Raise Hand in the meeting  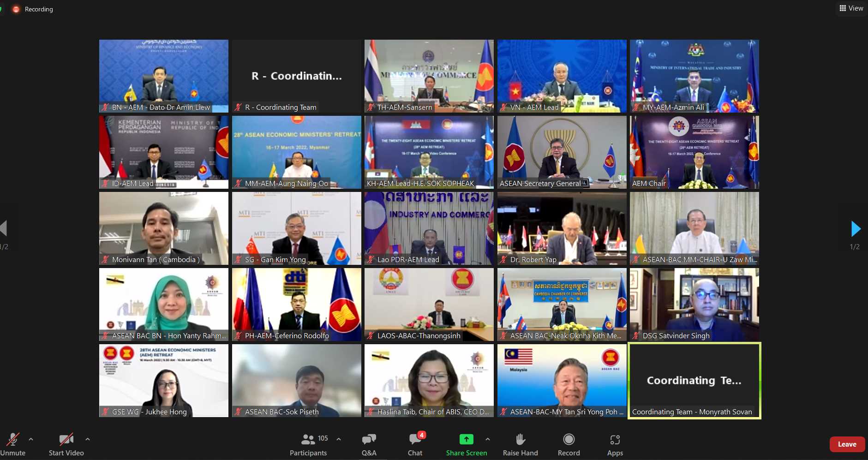(x=521, y=444)
